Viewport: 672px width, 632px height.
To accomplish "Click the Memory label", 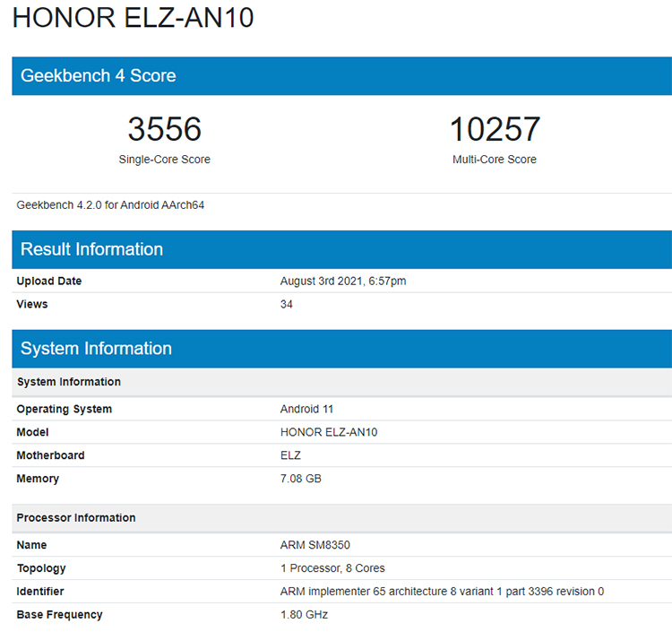I will click(38, 479).
